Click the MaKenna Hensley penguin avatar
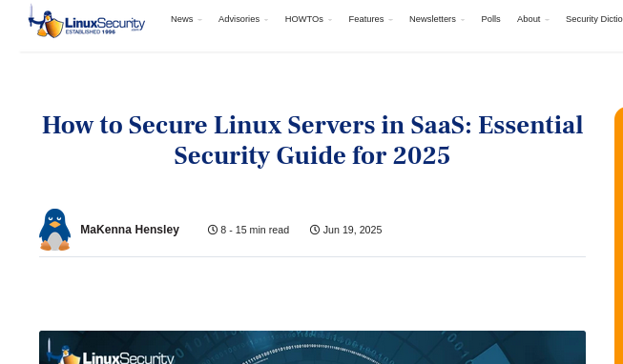Screen dimensions: 623x364 click(x=54, y=230)
